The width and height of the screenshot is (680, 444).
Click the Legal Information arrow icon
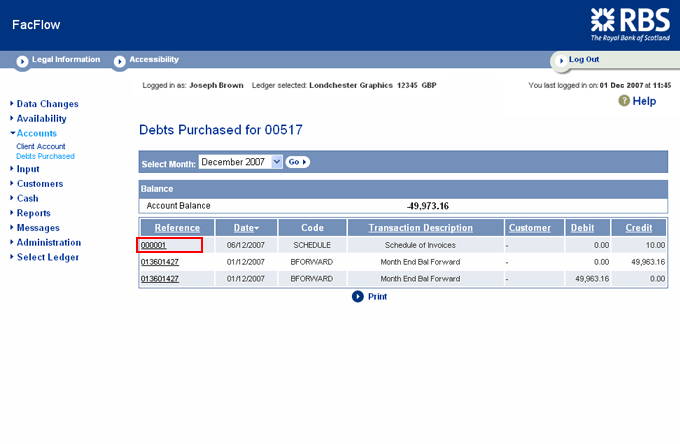click(x=22, y=61)
